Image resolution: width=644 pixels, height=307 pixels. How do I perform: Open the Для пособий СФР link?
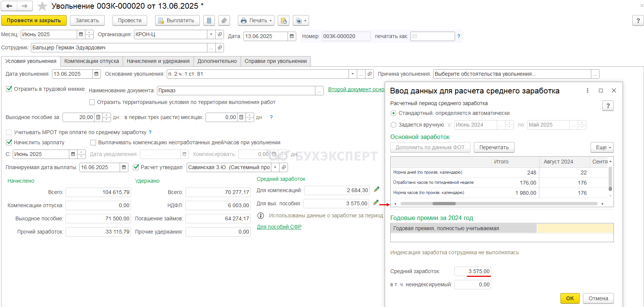pos(279,227)
